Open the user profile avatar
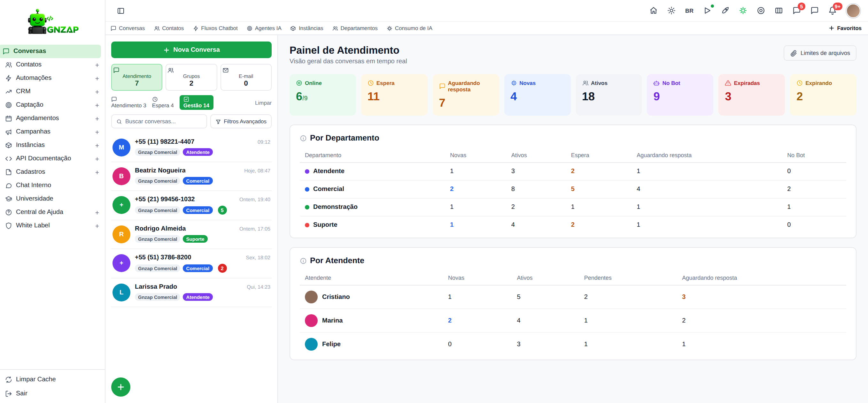 point(853,11)
